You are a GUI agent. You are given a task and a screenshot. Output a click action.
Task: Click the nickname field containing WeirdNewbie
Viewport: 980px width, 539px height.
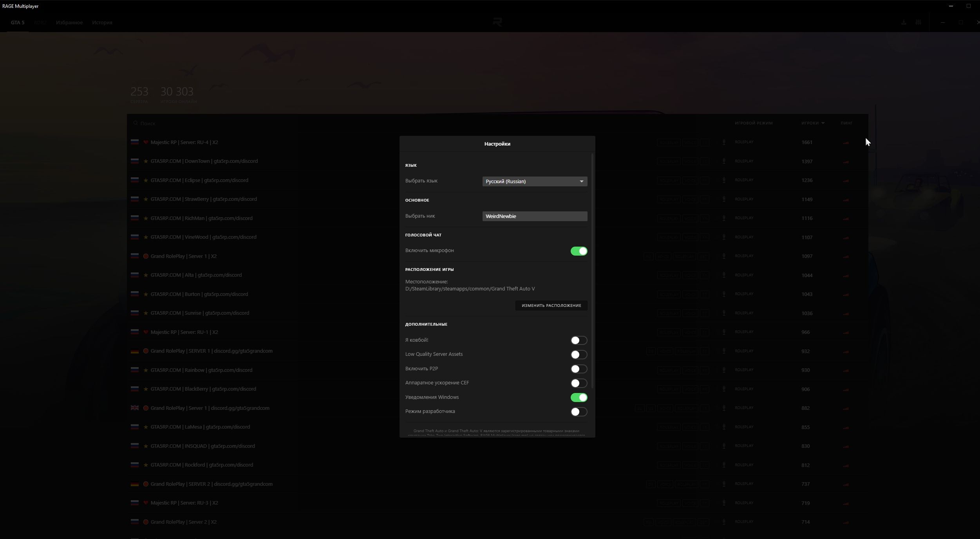[x=535, y=216]
